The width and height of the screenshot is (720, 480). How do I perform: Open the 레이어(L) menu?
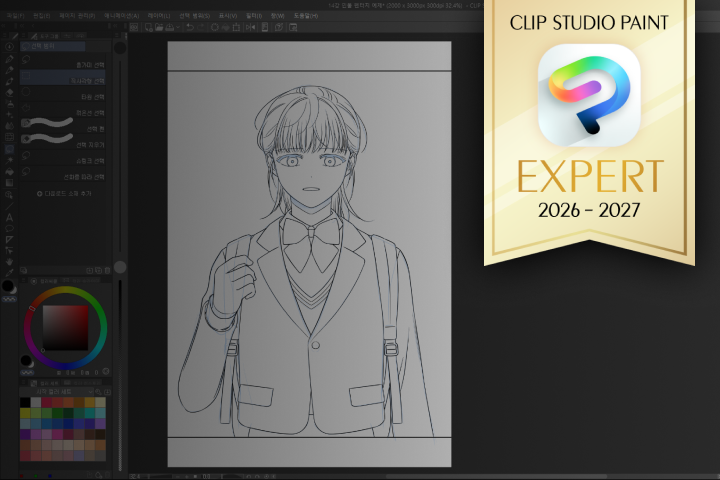click(159, 16)
